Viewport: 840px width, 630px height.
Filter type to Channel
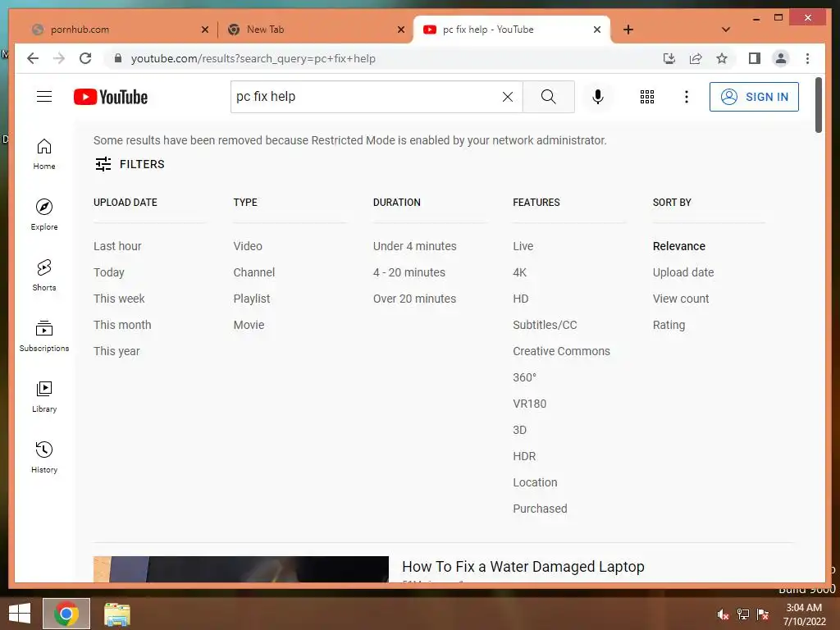(x=254, y=272)
